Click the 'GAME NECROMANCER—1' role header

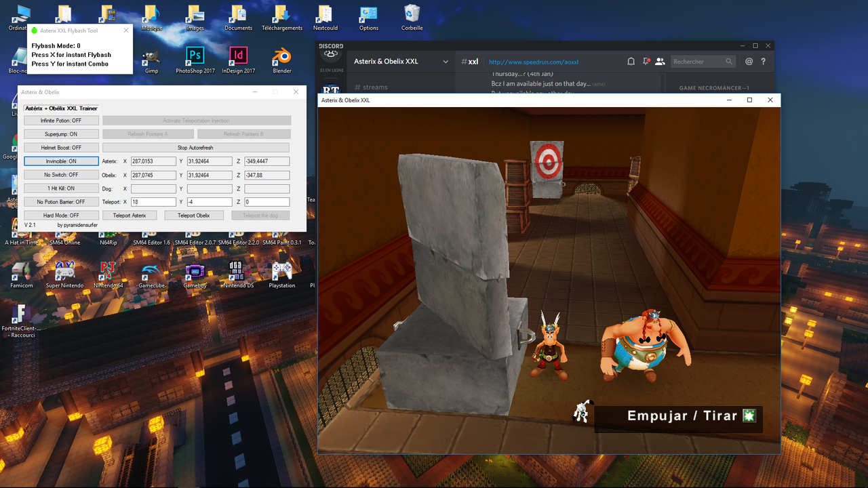[713, 88]
